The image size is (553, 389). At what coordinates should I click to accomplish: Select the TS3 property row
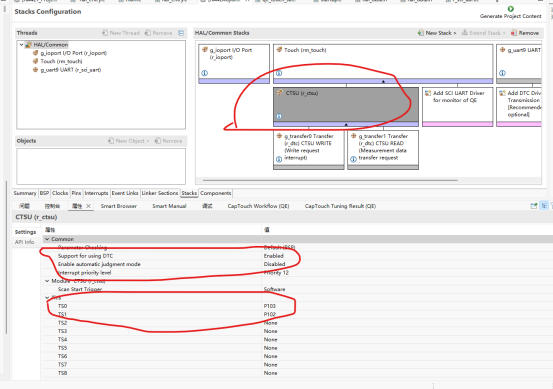[x=298, y=331]
